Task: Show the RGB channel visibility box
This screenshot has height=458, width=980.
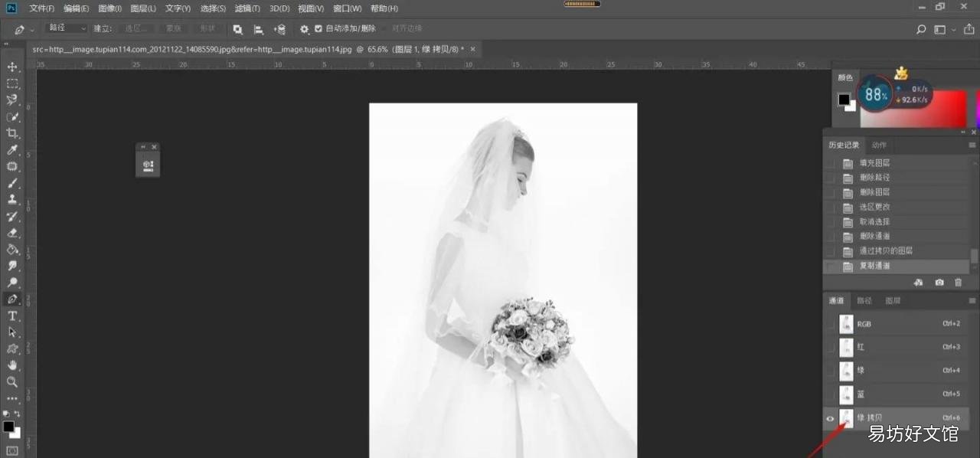Action: (830, 324)
